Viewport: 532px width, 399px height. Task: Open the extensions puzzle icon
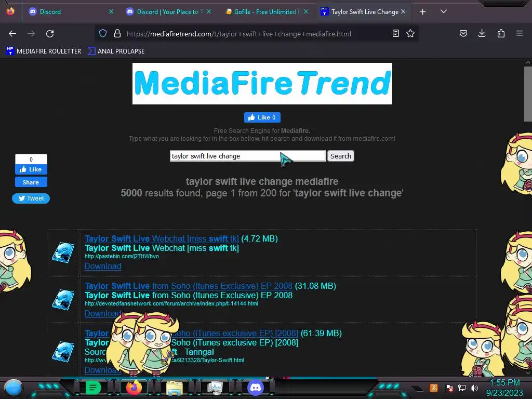click(x=501, y=34)
